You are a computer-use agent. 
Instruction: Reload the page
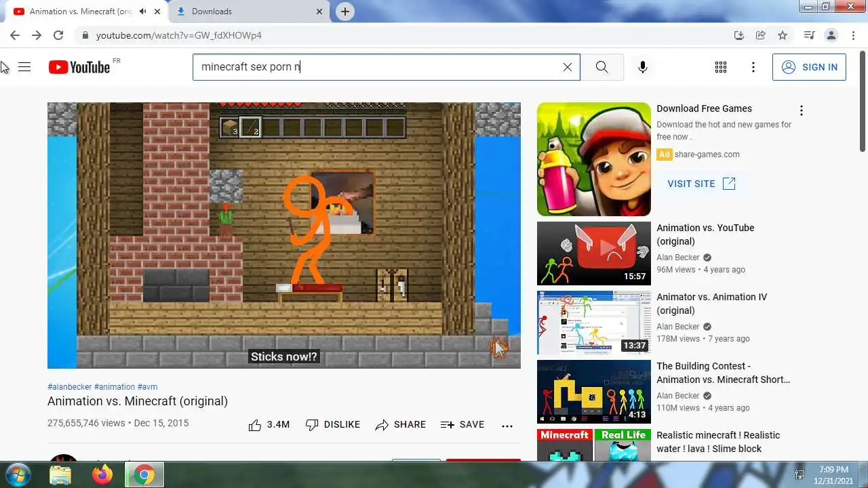coord(58,35)
